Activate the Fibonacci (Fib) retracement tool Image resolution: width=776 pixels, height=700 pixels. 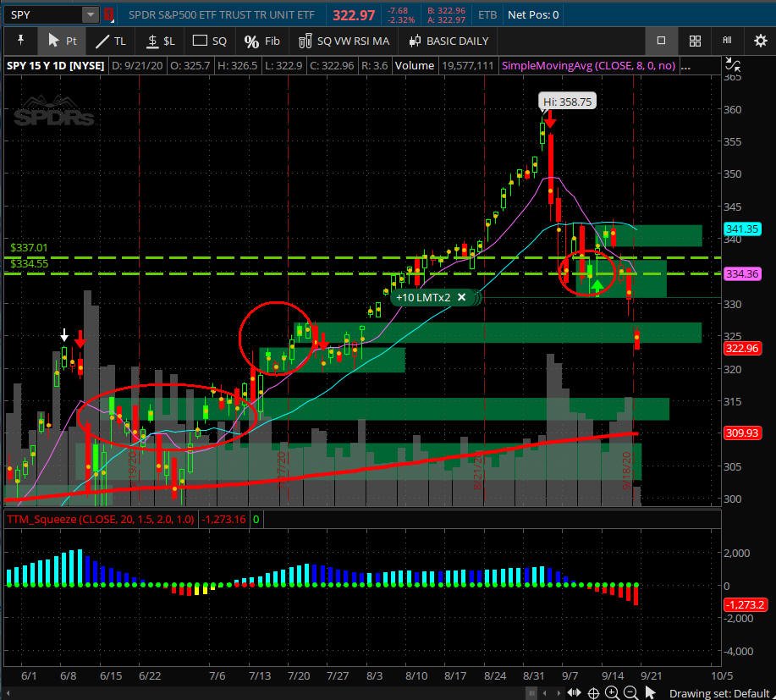[x=261, y=41]
